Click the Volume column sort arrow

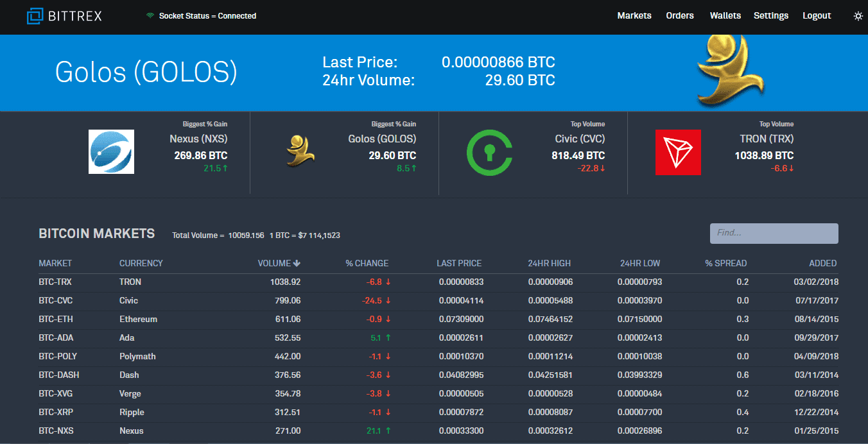pyautogui.click(x=297, y=263)
